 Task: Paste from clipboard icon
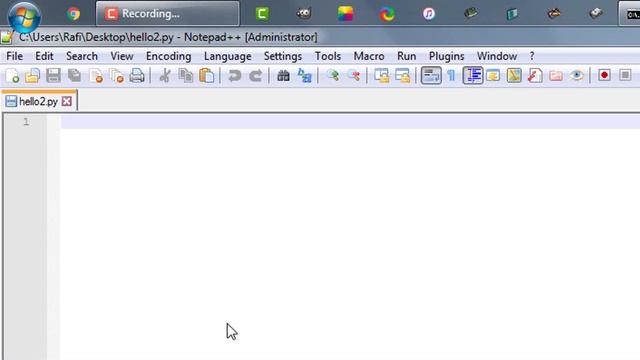click(x=207, y=76)
